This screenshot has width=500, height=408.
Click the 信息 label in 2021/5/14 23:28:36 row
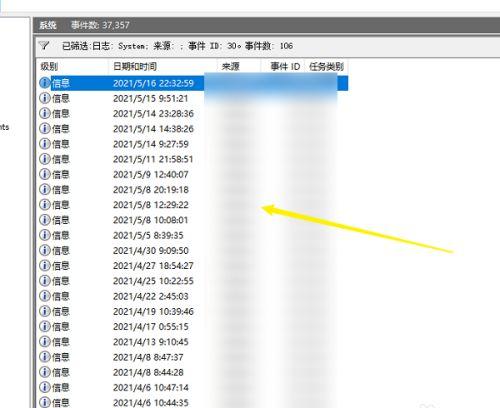[x=61, y=114]
